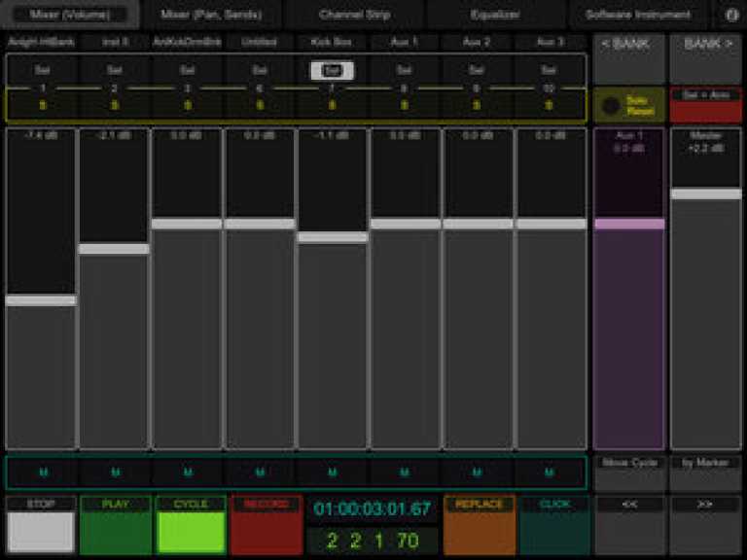Image resolution: width=747 pixels, height=560 pixels.
Task: Click the channel 1 fader handle at -7.4 dB
Action: 42,300
